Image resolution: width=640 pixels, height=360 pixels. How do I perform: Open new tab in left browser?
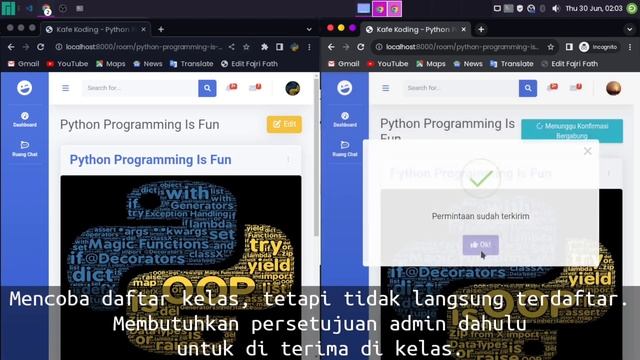tap(161, 29)
